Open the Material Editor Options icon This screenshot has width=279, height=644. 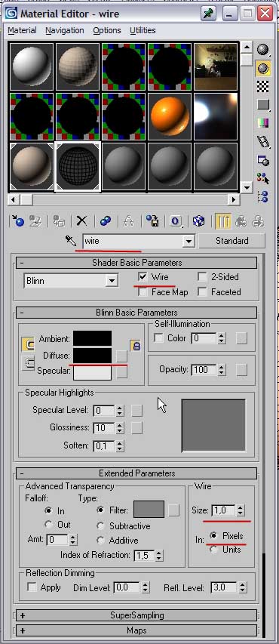[x=263, y=160]
